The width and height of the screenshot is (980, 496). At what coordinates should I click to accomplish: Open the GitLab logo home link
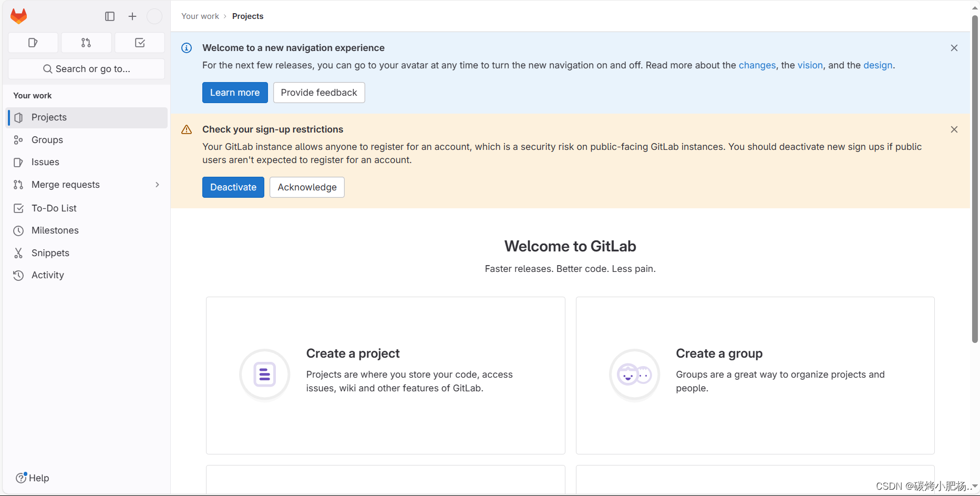tap(19, 16)
